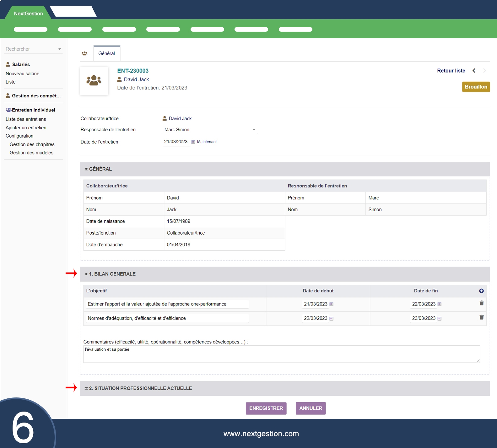This screenshot has height=448, width=497.
Task: Go to previous record arrow
Action: [x=474, y=71]
